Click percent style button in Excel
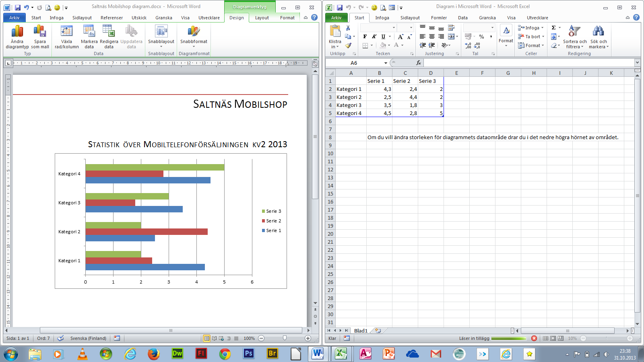Screen dimensions: 644x362 coord(481,37)
